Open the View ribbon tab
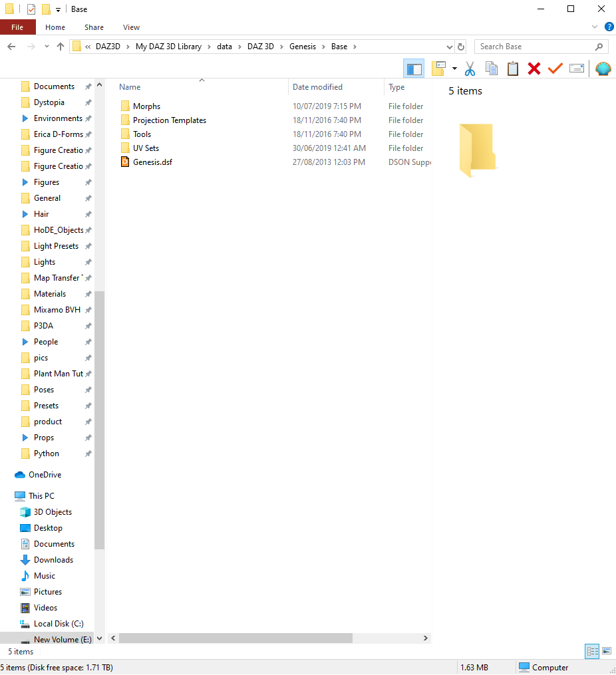 pyautogui.click(x=131, y=27)
